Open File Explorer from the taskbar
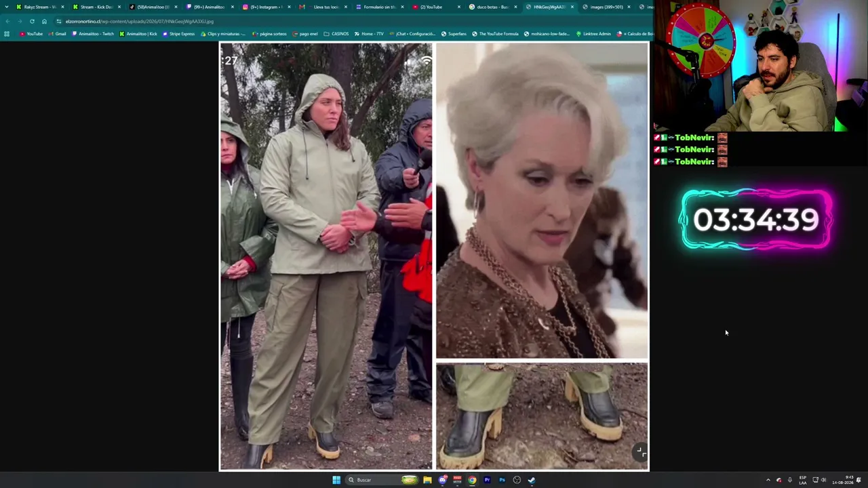This screenshot has width=868, height=488. (x=427, y=480)
